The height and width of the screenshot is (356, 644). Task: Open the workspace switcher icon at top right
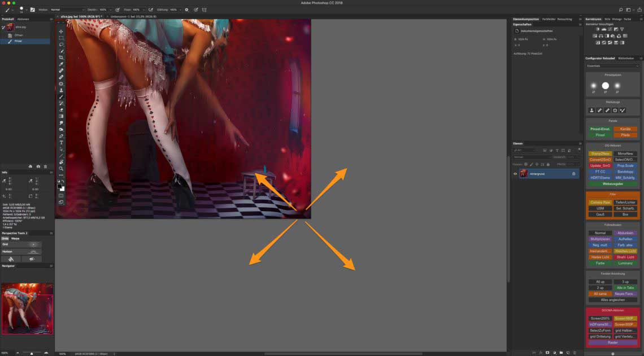tap(628, 10)
